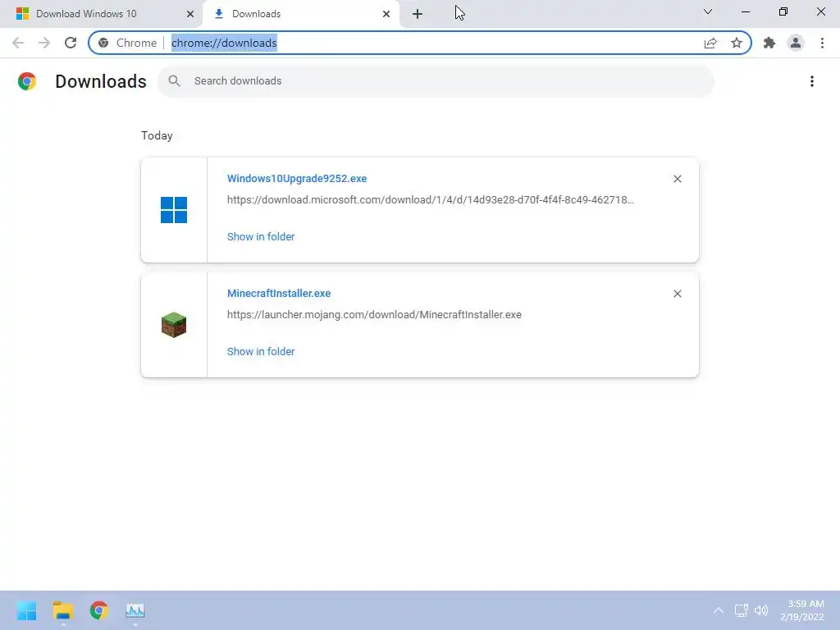Open Chrome's three-dot menu in toolbar
Viewport: 840px width, 630px height.
tap(822, 43)
